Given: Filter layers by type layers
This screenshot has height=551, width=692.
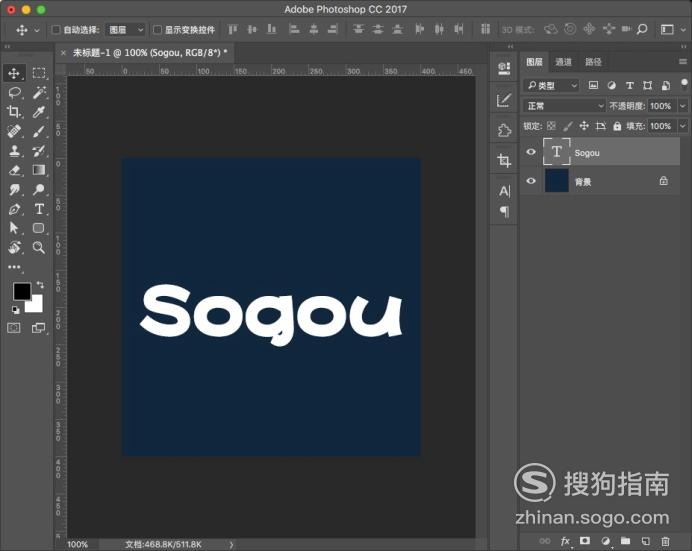Looking at the screenshot, I should coord(630,85).
